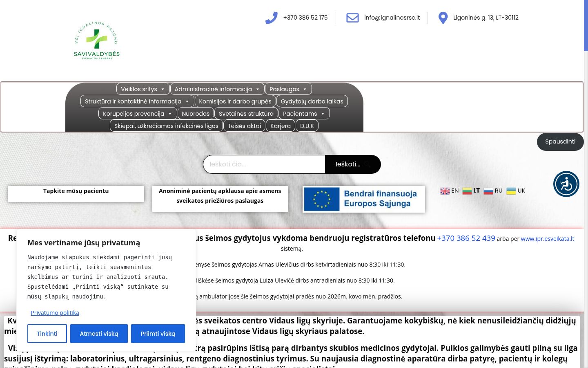Screen dimensions: 588x368
Task: Open Gydytojų darbo laikas menu item
Action: click(x=312, y=101)
